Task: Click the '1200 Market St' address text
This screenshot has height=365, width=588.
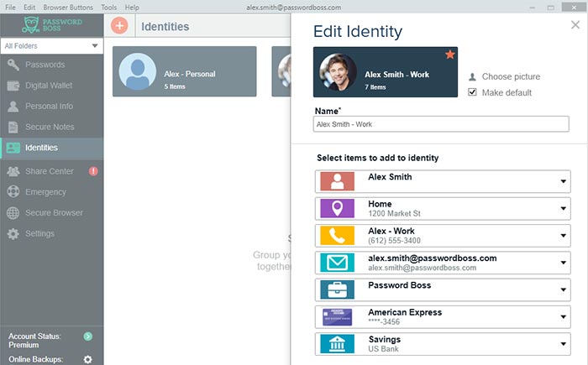Action: pos(394,214)
